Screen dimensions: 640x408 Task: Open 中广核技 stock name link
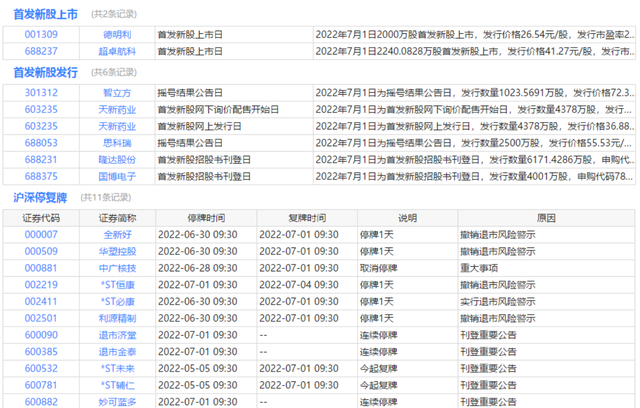[117, 268]
